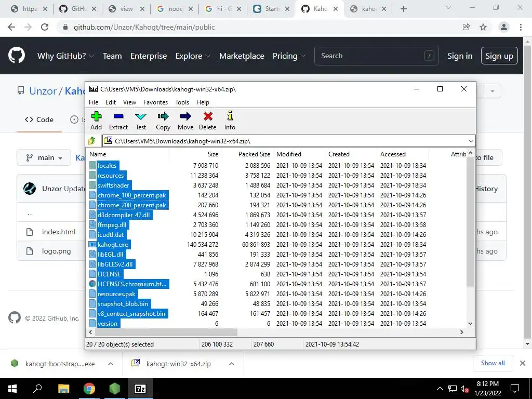Open kahogt-win32-x64.zip download options chevron

click(x=232, y=364)
